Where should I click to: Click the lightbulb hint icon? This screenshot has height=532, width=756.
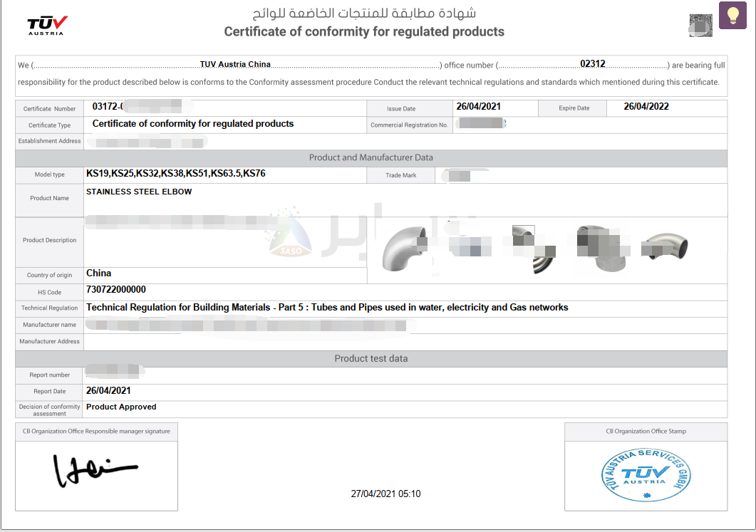pos(732,16)
